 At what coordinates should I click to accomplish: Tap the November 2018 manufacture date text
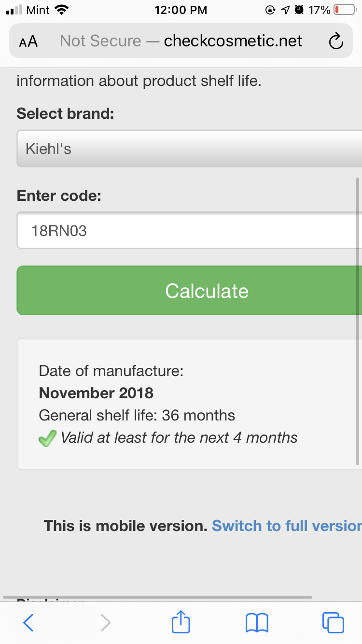[x=96, y=393]
